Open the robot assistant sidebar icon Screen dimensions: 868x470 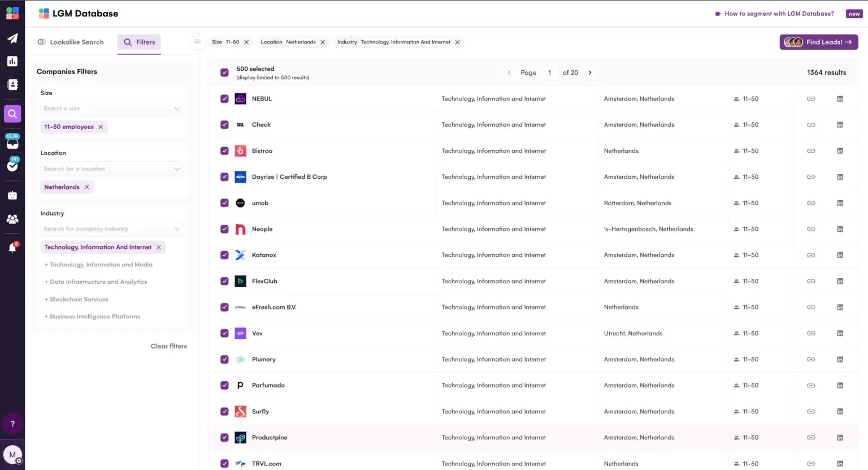pos(12,196)
